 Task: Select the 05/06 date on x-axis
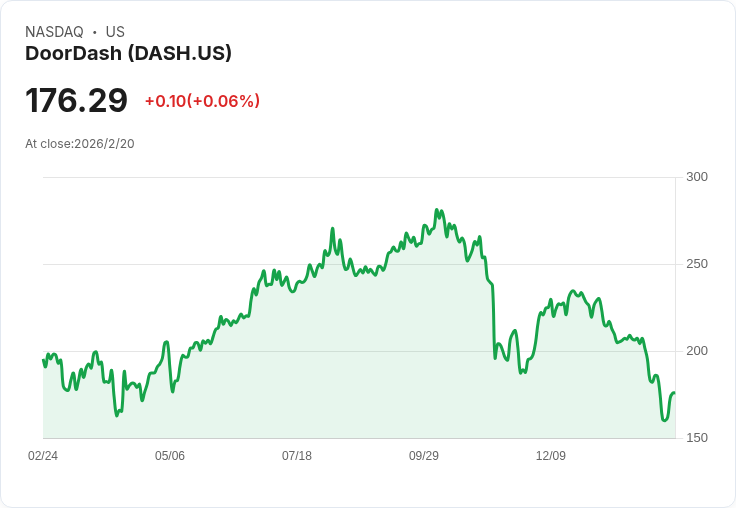tap(170, 456)
